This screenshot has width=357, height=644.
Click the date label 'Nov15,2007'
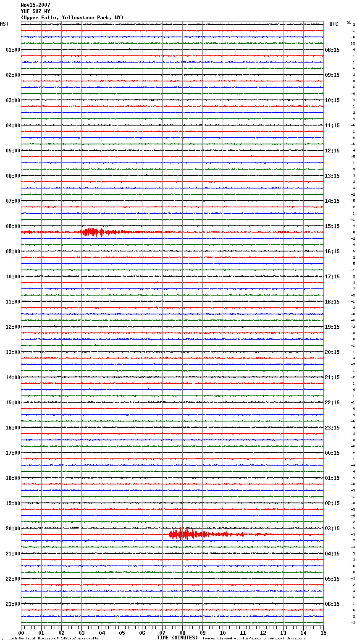click(36, 5)
